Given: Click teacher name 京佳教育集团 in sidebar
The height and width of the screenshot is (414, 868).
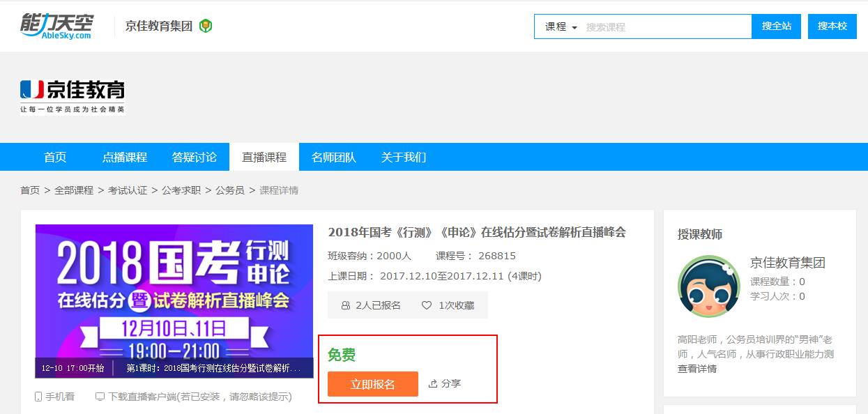Looking at the screenshot, I should [788, 263].
